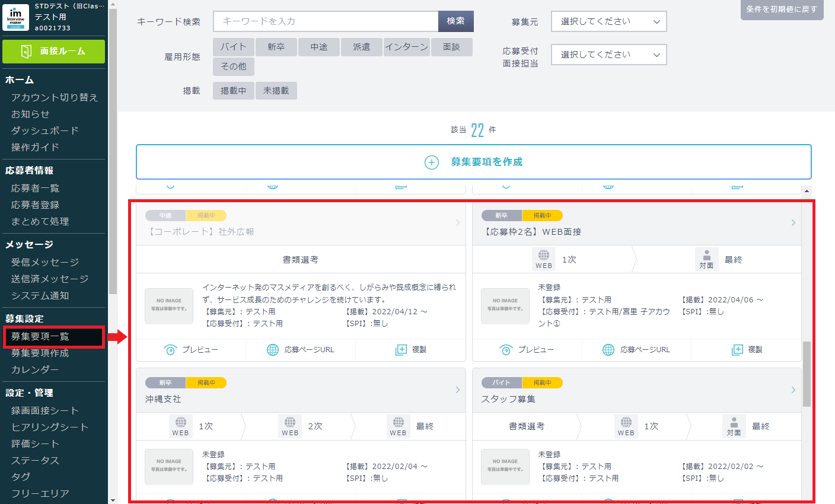Click 条件を初期値に戻す reset button
This screenshot has height=504, width=835.
tap(782, 9)
